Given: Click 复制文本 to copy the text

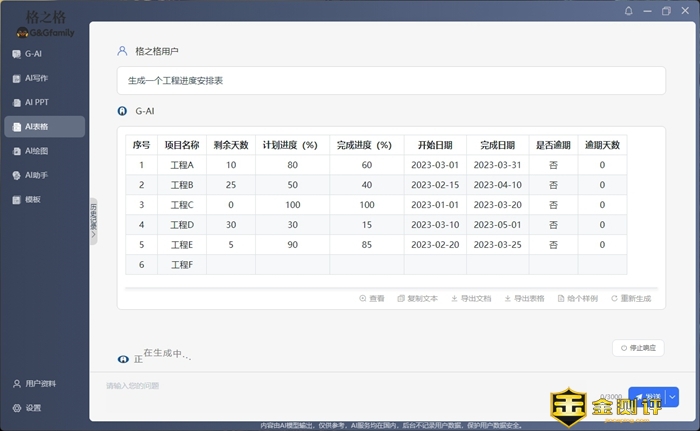Looking at the screenshot, I should (417, 298).
